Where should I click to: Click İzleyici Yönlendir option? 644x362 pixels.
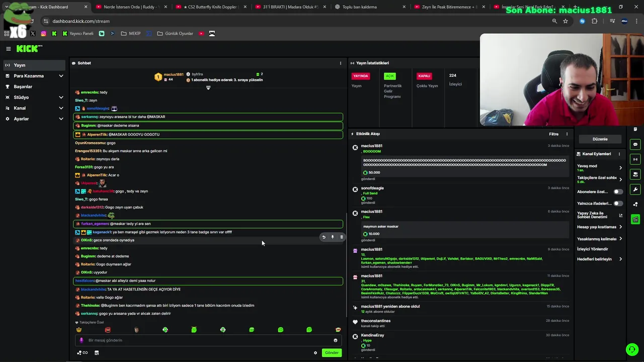593,249
